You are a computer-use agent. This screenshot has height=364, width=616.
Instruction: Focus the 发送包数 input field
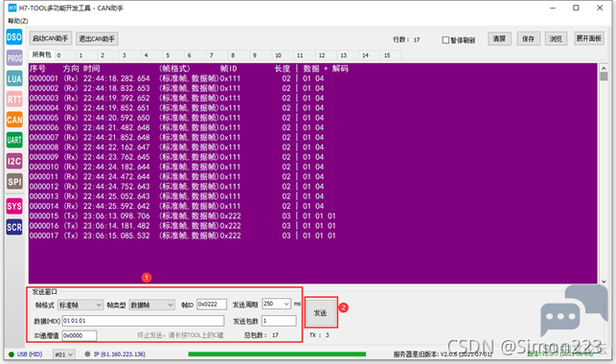pos(279,321)
